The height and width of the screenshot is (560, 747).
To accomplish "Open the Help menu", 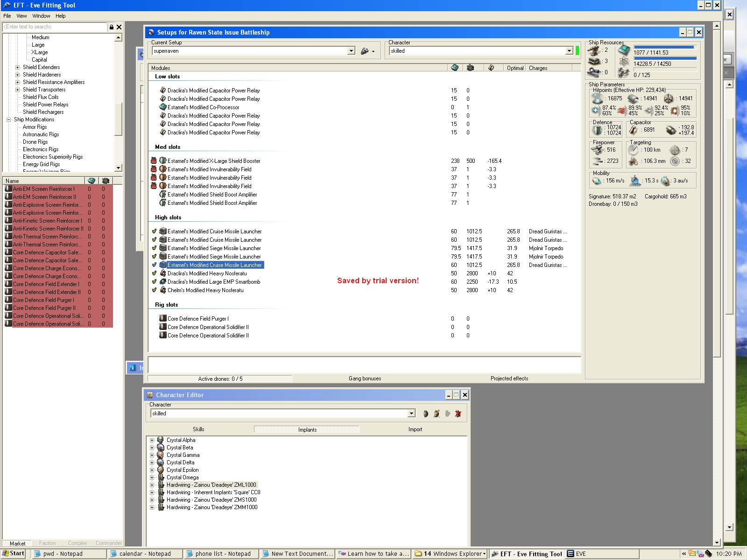I will click(x=61, y=16).
